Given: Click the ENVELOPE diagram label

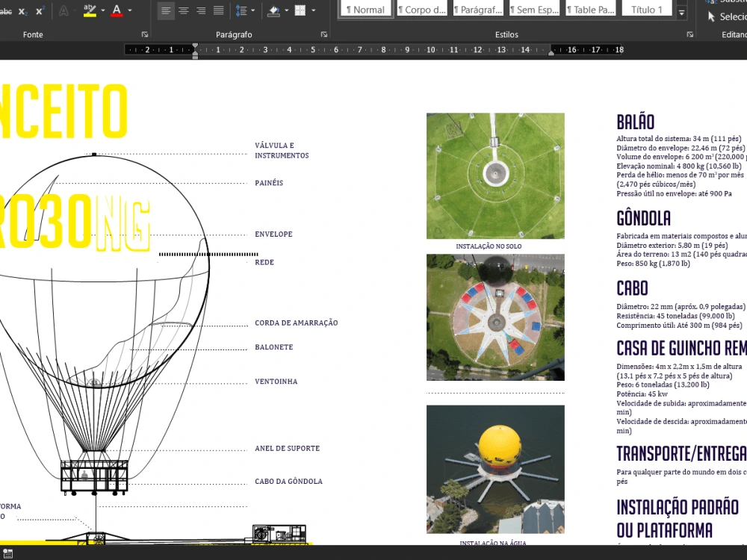Looking at the screenshot, I should click(273, 234).
